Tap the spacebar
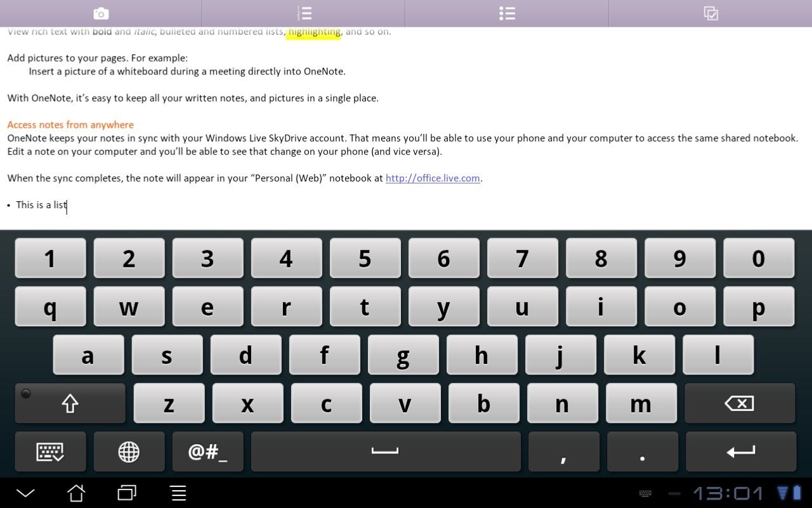 pyautogui.click(x=386, y=451)
